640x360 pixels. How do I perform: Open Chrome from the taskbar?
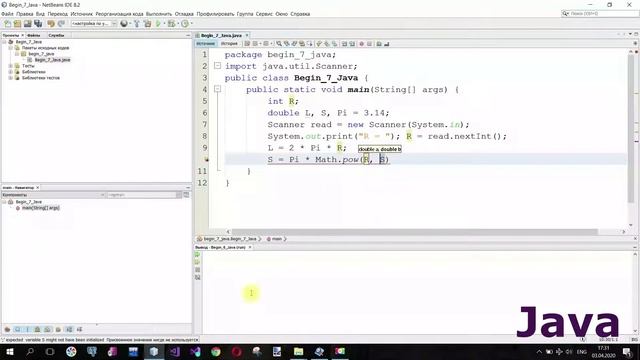(x=216, y=351)
